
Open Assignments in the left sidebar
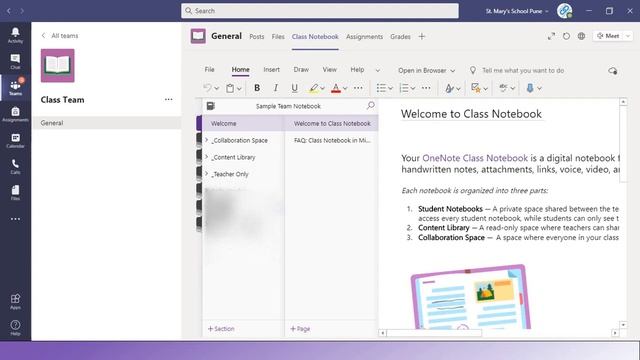15,114
